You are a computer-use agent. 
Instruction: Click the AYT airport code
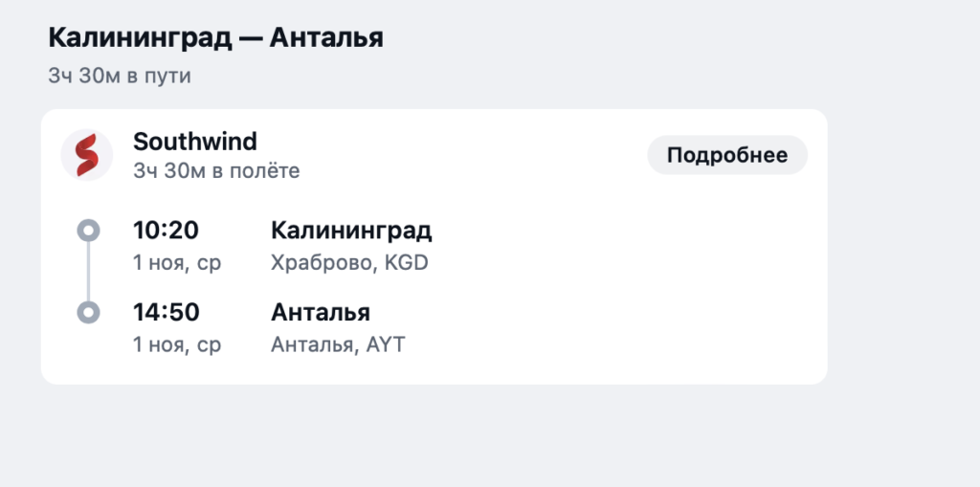pyautogui.click(x=386, y=344)
